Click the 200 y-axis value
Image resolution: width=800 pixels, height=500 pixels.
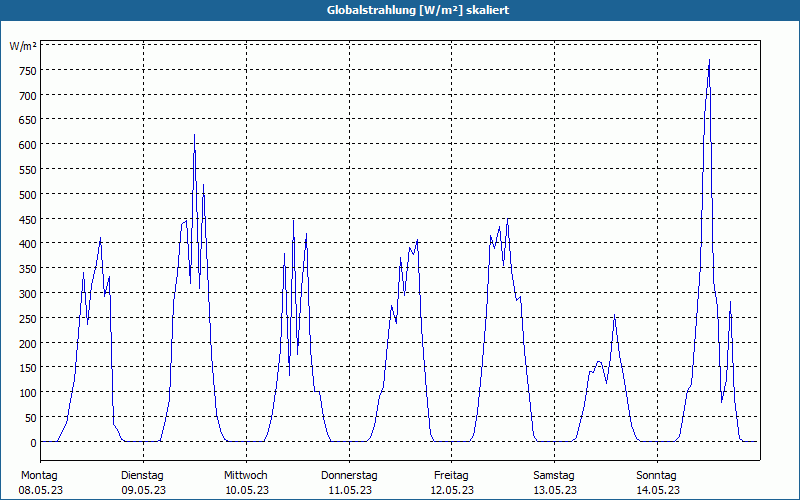[27, 344]
